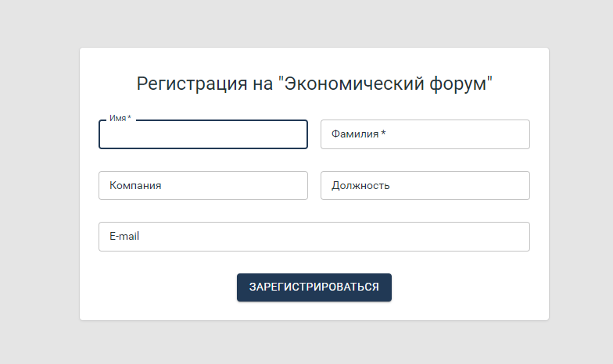Click the focused Имя input field
Image resolution: width=613 pixels, height=364 pixels.
(x=203, y=135)
